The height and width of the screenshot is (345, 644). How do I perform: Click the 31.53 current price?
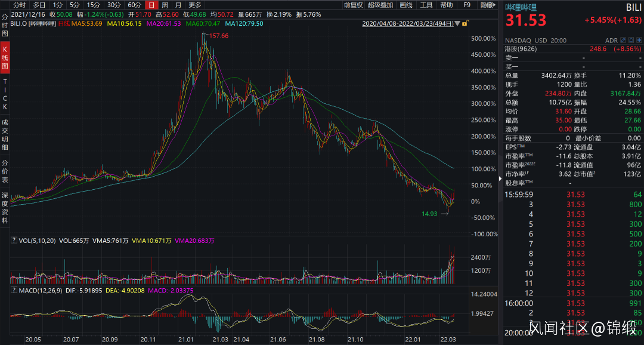[526, 20]
